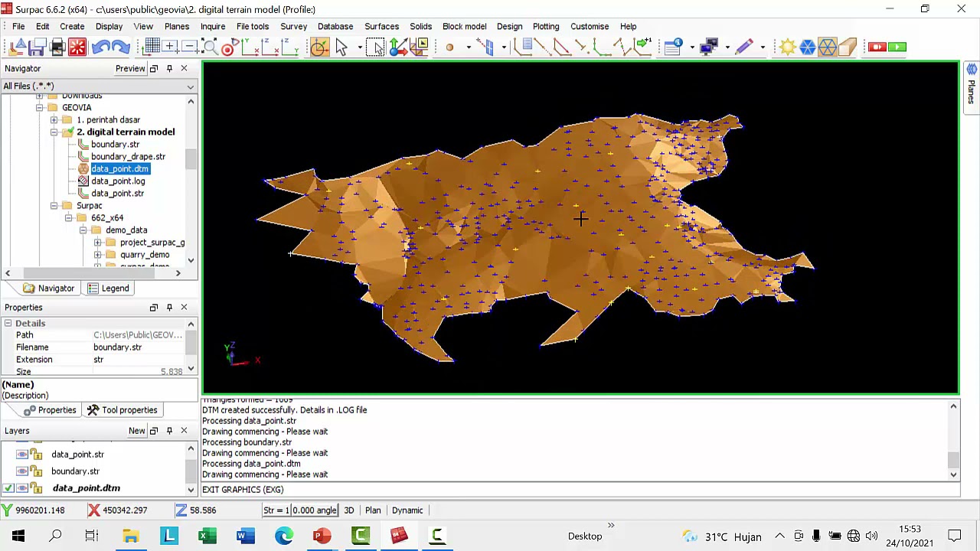Expand the 1. perintah dasar folder
This screenshot has height=551, width=980.
pyautogui.click(x=54, y=120)
